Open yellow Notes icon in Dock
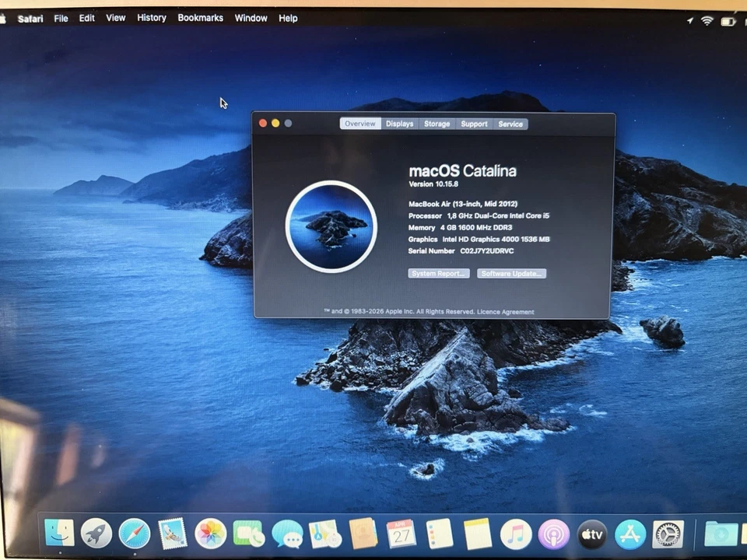The height and width of the screenshot is (560, 747). [477, 534]
